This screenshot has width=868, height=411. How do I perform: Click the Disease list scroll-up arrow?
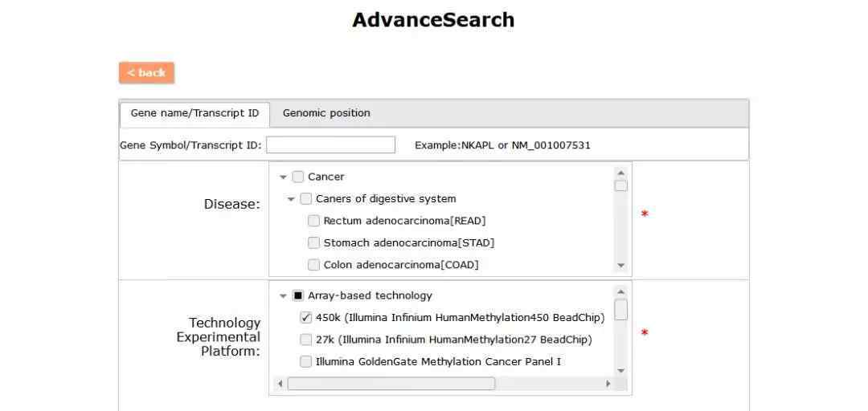point(620,172)
